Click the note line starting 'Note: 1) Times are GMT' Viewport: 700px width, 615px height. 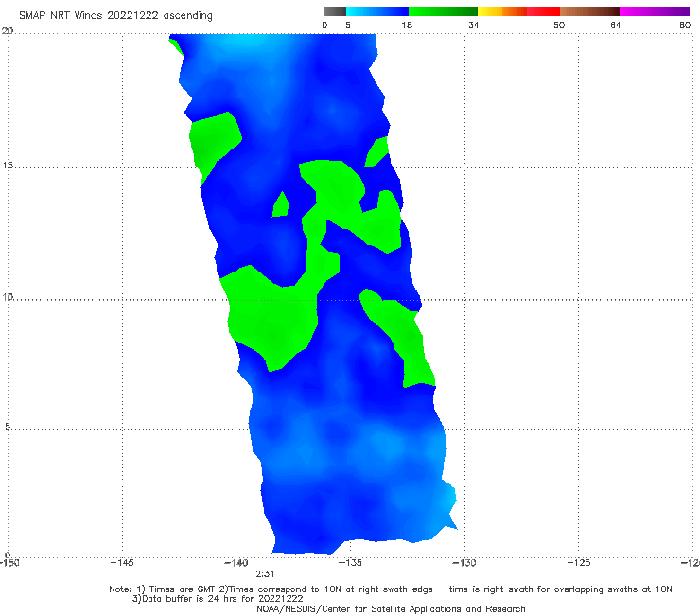tap(391, 589)
